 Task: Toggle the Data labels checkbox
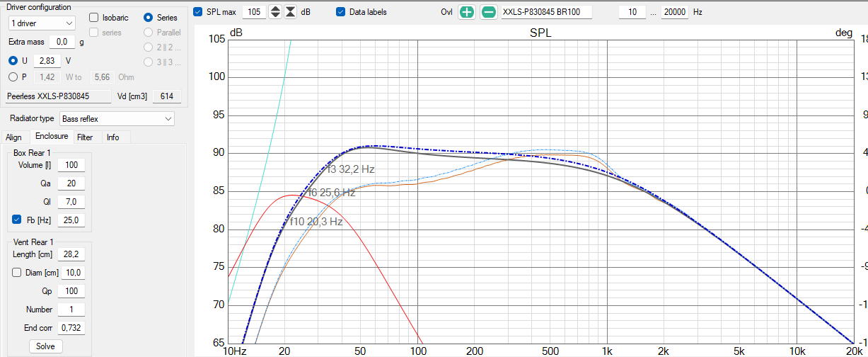click(341, 12)
